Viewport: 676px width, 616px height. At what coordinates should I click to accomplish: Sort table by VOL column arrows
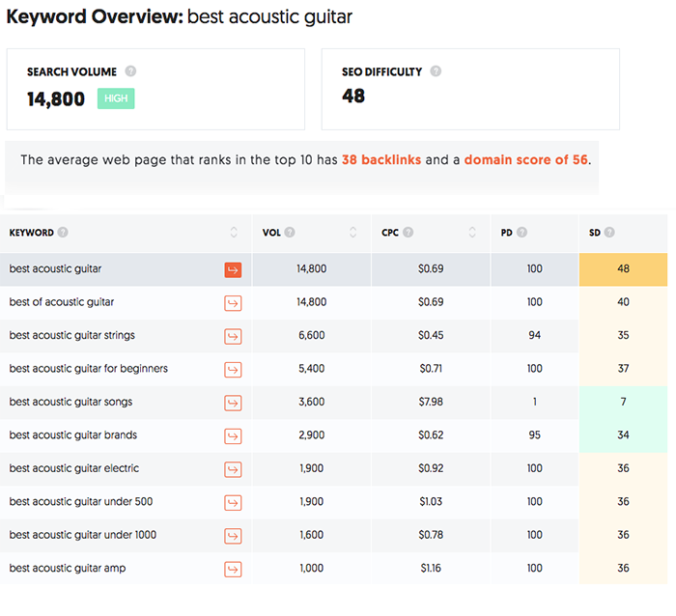[352, 233]
